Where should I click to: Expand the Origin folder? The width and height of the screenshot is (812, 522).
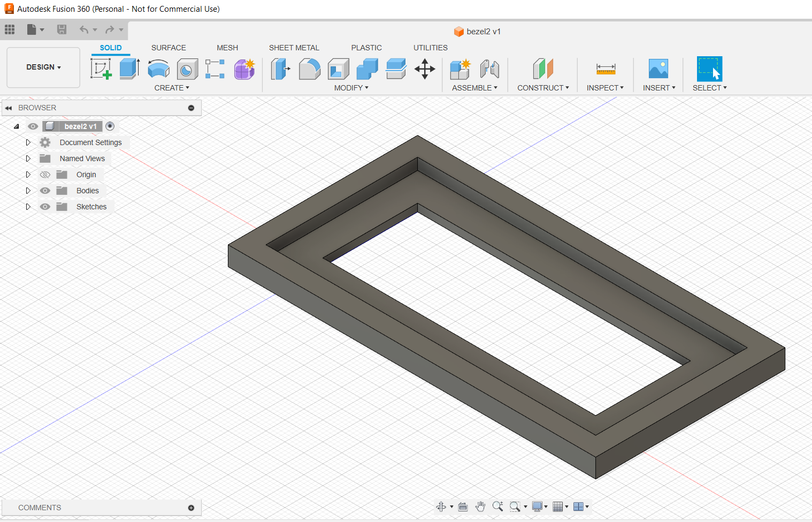(28, 175)
